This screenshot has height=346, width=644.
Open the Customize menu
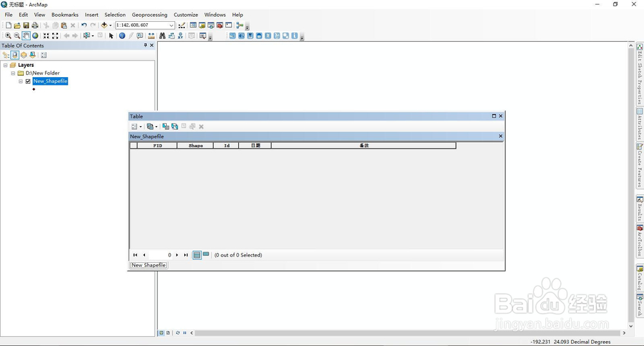[185, 15]
